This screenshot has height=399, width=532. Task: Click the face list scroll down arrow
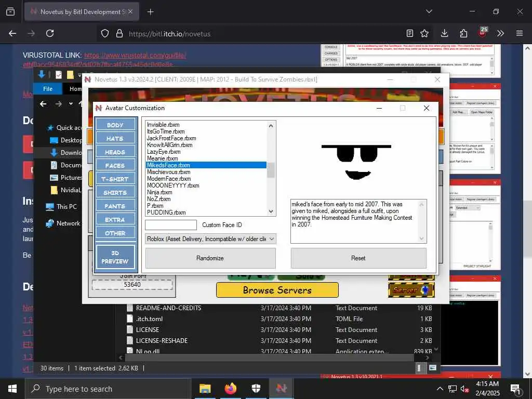271,211
